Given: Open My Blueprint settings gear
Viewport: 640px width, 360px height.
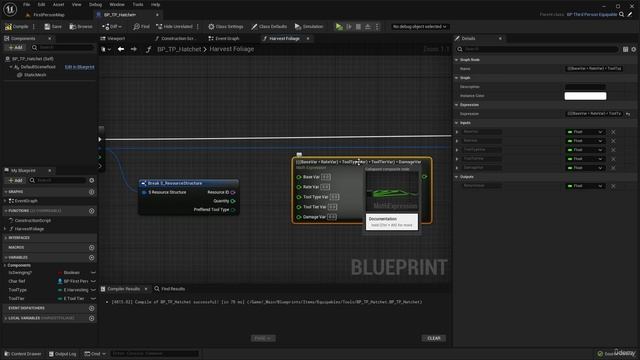Looking at the screenshot, I should (x=92, y=180).
